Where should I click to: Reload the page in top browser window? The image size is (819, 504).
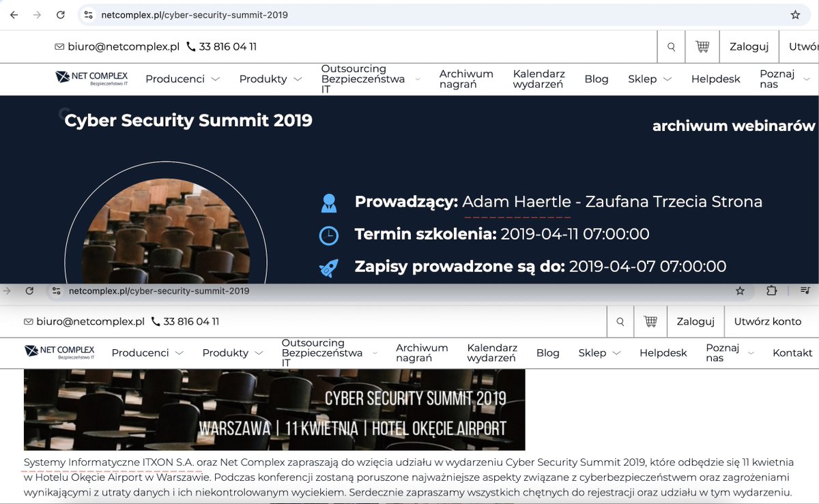tap(61, 15)
